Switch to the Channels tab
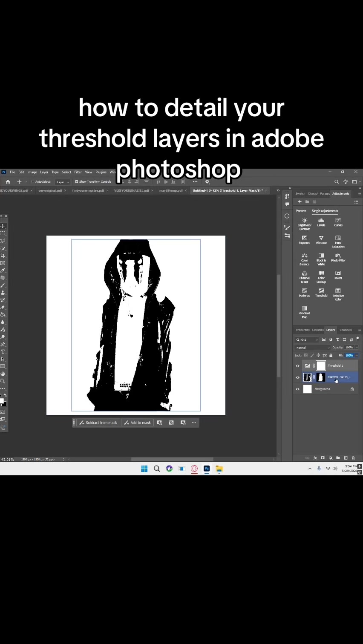Image resolution: width=363 pixels, height=644 pixels. pyautogui.click(x=346, y=330)
